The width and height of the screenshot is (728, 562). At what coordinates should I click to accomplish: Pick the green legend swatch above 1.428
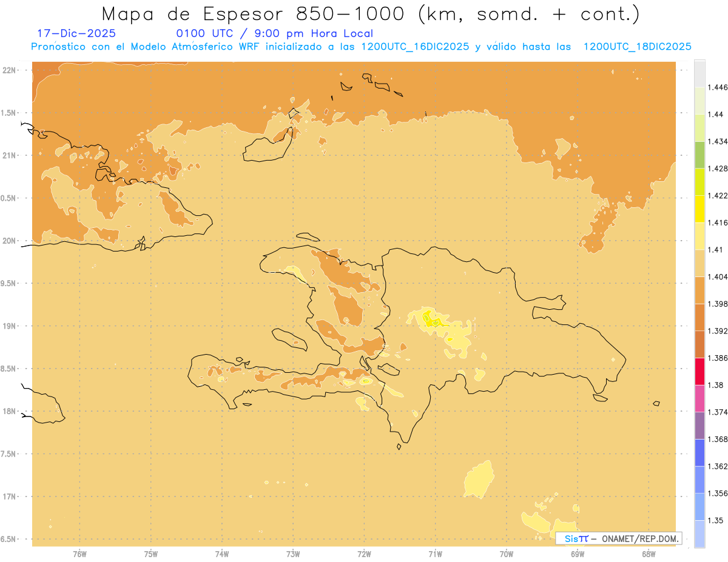pyautogui.click(x=699, y=155)
